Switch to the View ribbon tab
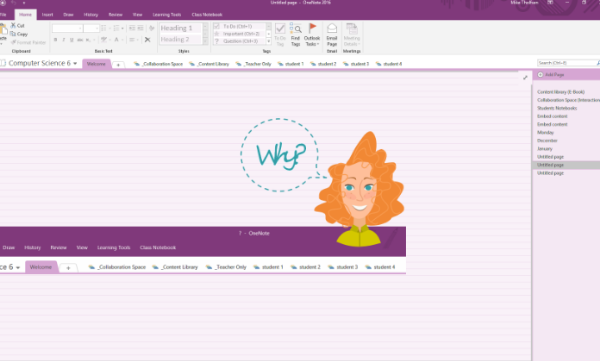 (x=137, y=15)
